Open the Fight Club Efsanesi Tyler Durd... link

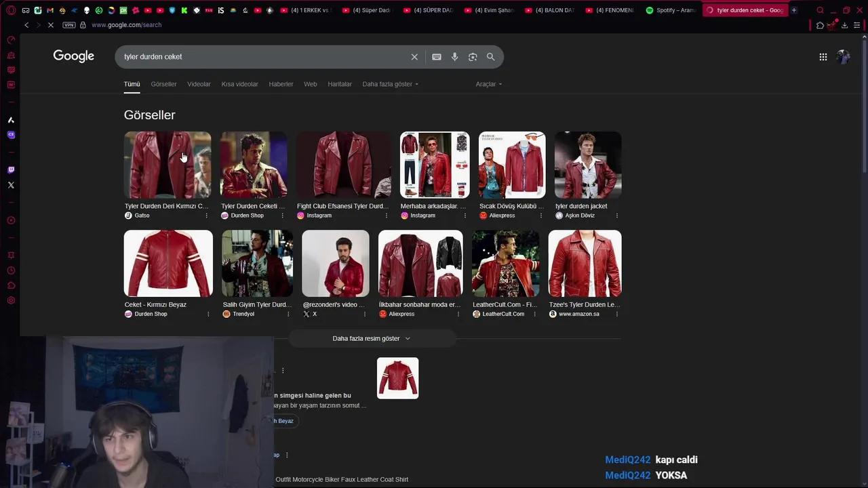[342, 206]
